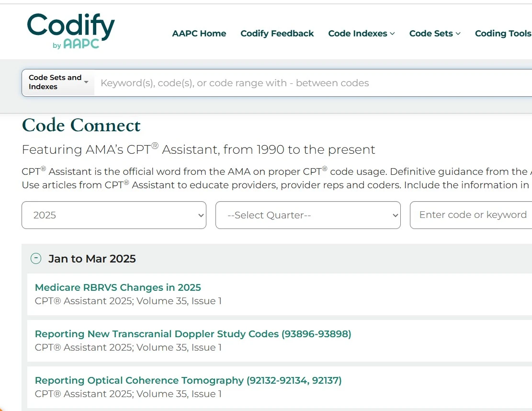Click the Enter code or keyword filter field

click(x=472, y=215)
